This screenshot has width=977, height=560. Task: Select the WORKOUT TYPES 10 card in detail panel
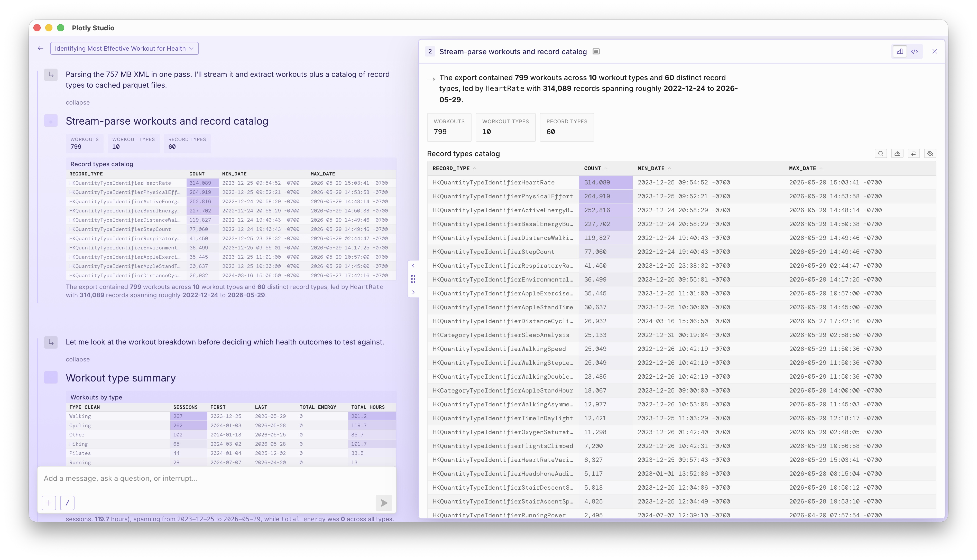[x=505, y=127]
